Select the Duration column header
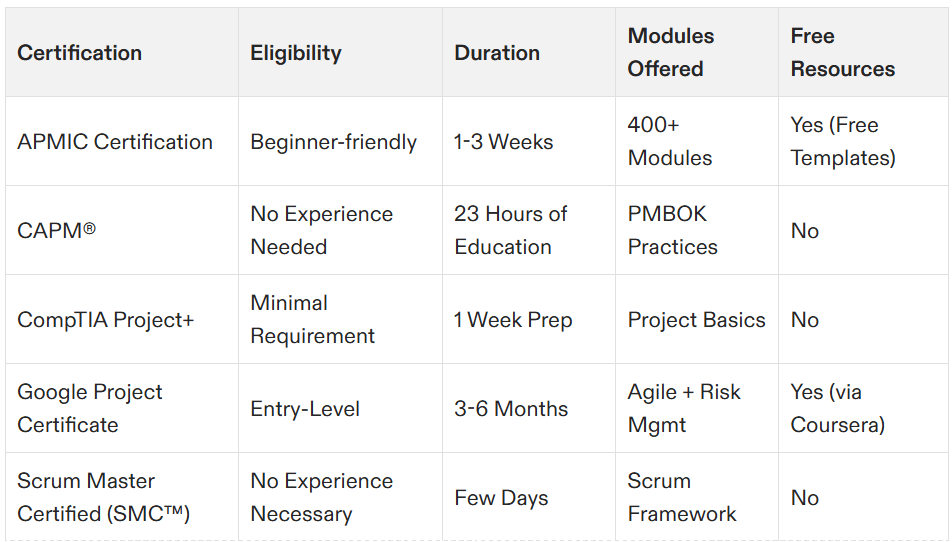 [x=529, y=52]
